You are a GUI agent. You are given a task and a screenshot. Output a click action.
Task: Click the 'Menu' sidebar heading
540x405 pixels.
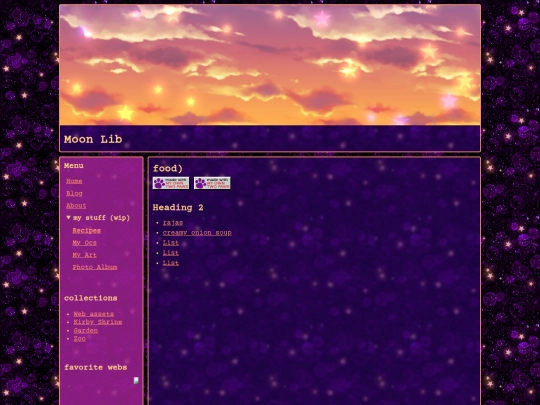click(74, 166)
